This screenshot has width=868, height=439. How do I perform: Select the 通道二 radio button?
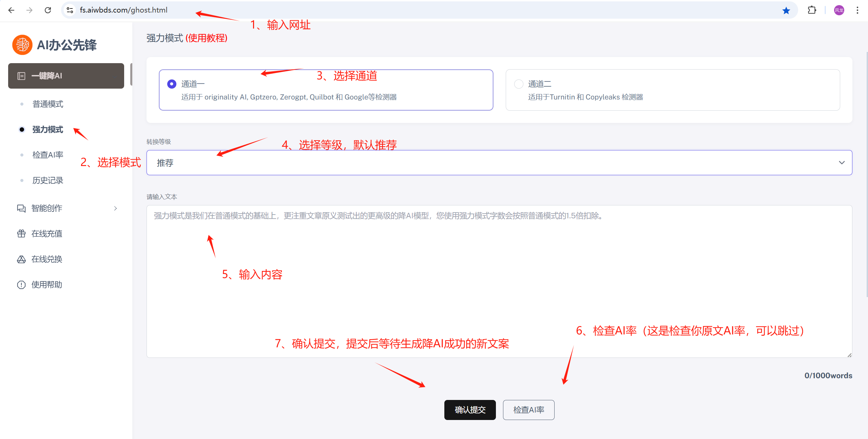coord(519,84)
